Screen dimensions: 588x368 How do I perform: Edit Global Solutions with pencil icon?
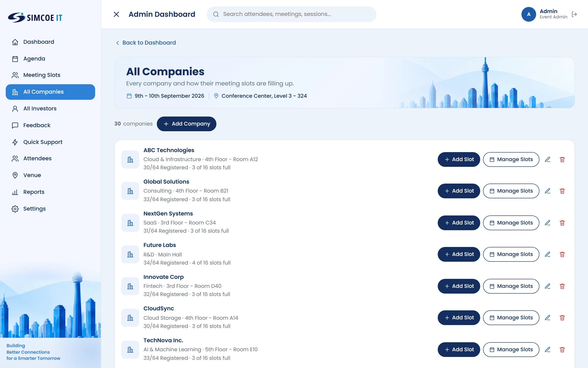click(548, 191)
